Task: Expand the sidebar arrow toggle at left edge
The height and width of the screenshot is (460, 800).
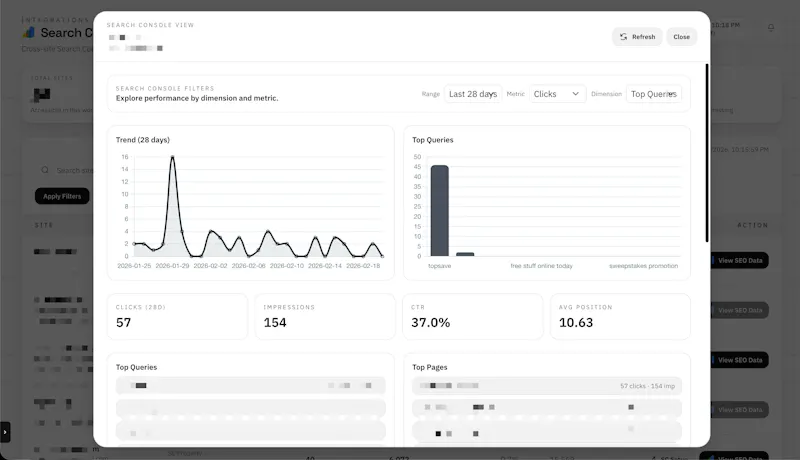Action: pyautogui.click(x=5, y=432)
